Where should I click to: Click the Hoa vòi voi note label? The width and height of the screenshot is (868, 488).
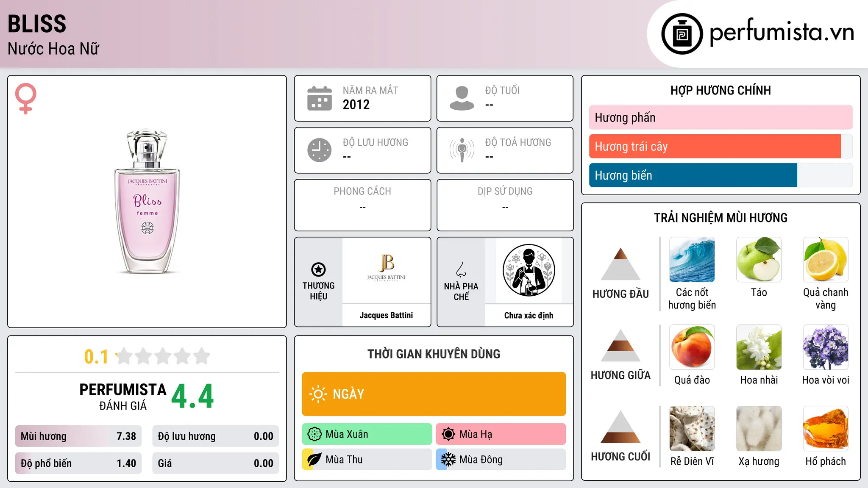tap(826, 380)
